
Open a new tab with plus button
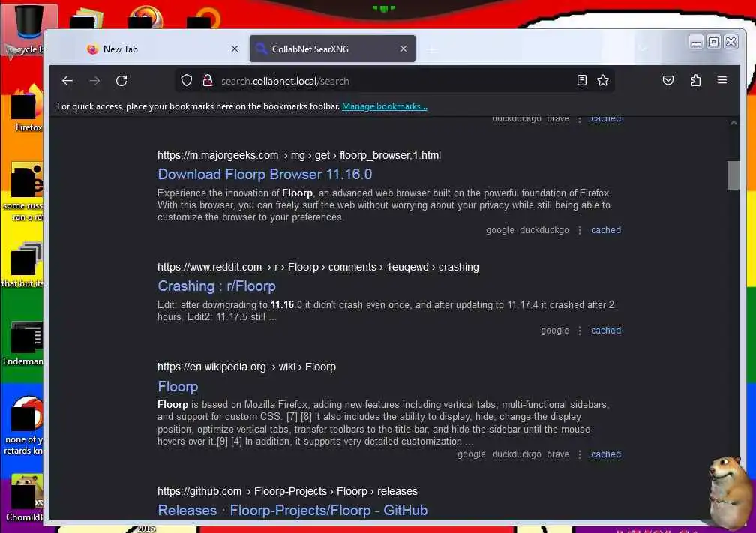(432, 49)
